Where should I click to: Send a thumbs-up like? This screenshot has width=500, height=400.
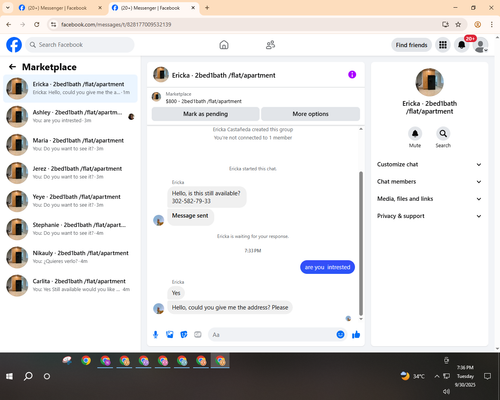pyautogui.click(x=356, y=334)
